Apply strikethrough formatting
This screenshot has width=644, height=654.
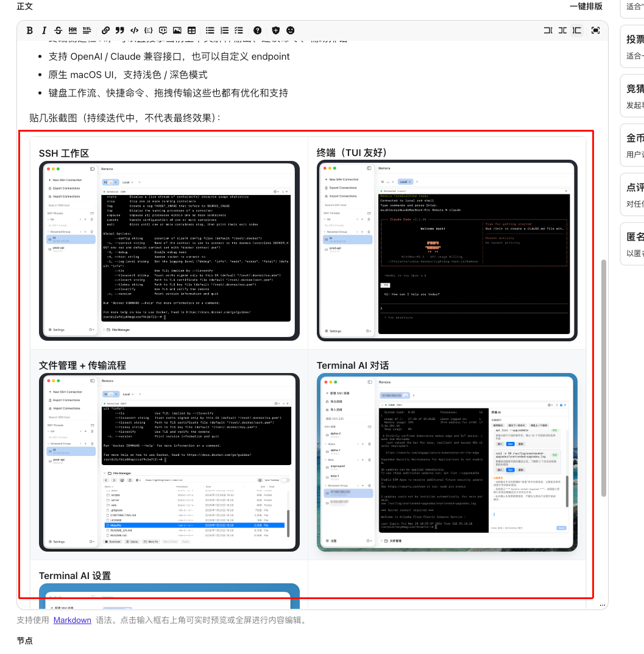pyautogui.click(x=58, y=30)
